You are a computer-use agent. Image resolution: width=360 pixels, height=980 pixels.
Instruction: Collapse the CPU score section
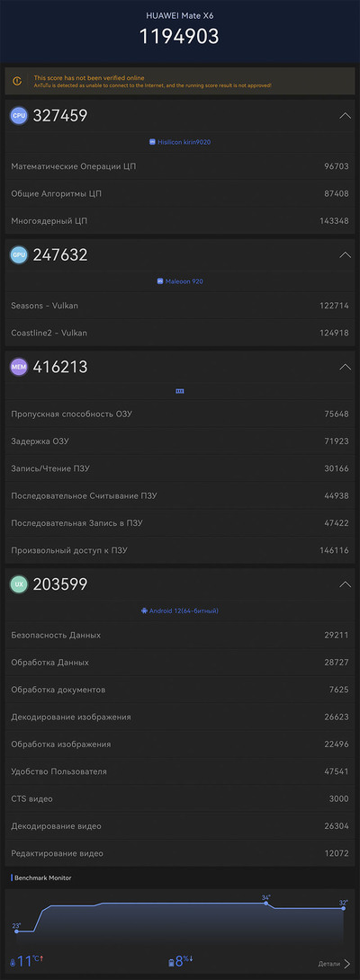click(x=345, y=116)
